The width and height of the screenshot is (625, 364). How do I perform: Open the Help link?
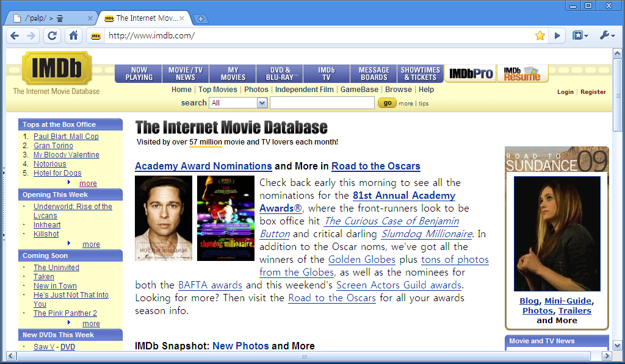(426, 90)
